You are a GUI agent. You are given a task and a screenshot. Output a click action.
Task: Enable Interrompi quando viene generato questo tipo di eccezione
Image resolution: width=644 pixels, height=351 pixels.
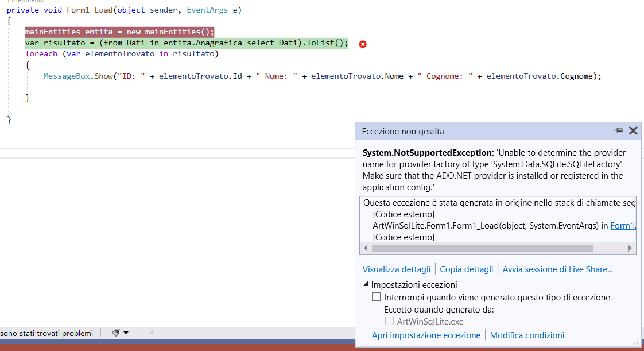point(376,297)
